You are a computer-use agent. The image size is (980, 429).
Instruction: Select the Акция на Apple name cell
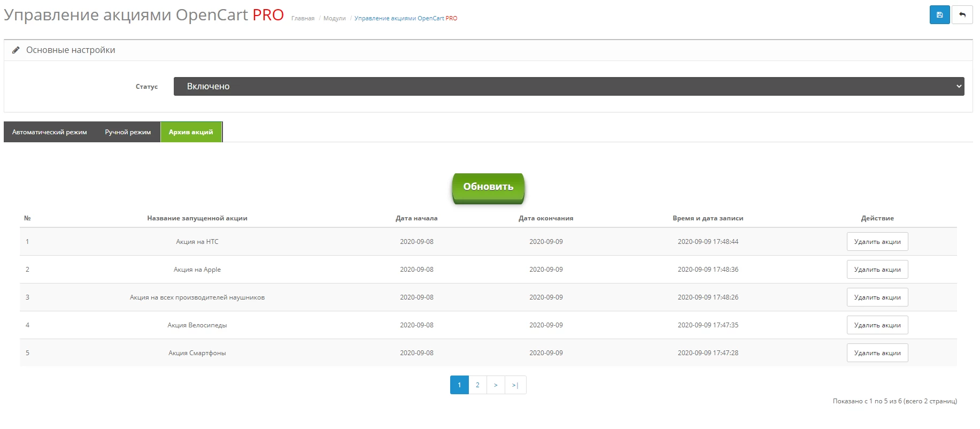pos(197,270)
